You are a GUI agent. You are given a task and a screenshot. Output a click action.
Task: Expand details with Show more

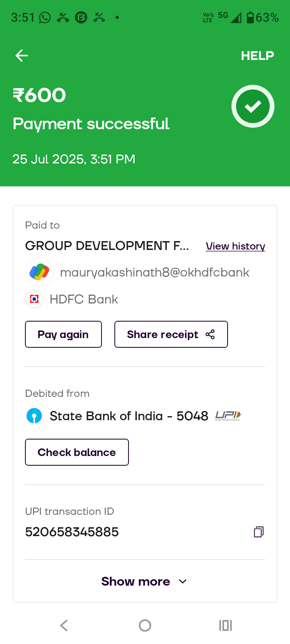(136, 582)
